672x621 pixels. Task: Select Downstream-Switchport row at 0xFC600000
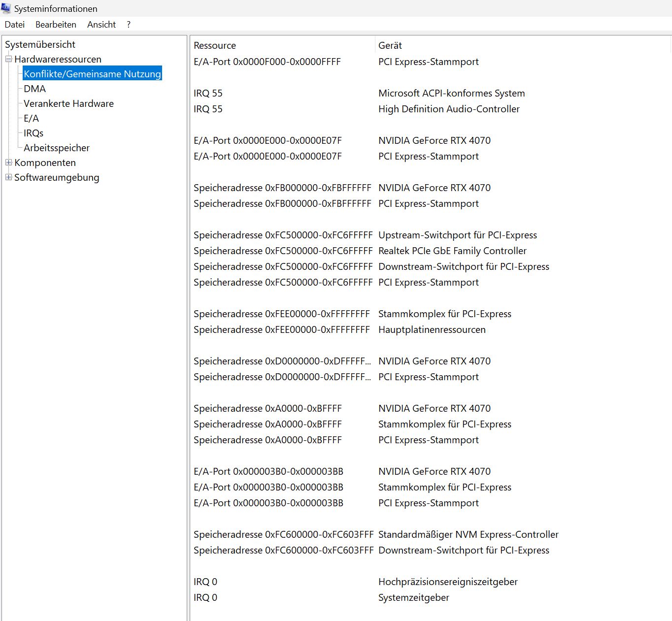431,550
